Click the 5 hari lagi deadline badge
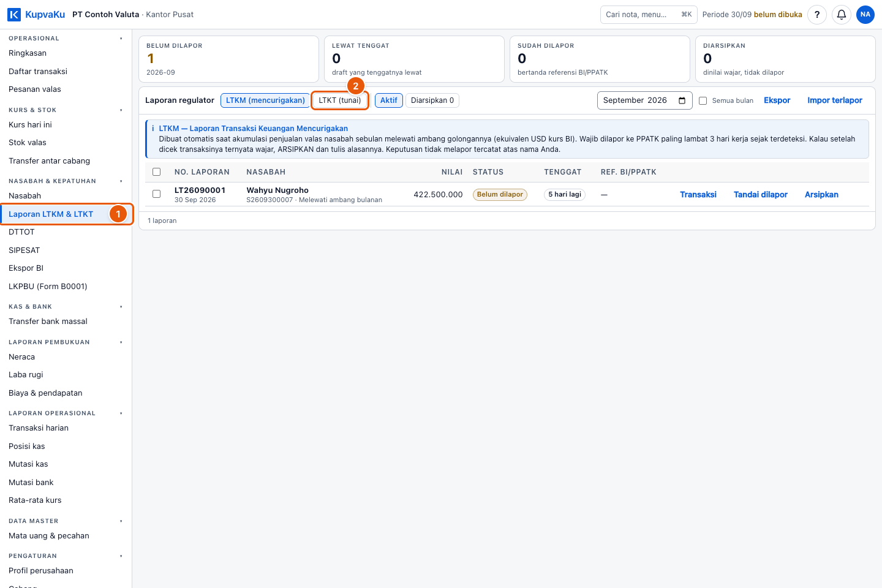 (x=565, y=195)
